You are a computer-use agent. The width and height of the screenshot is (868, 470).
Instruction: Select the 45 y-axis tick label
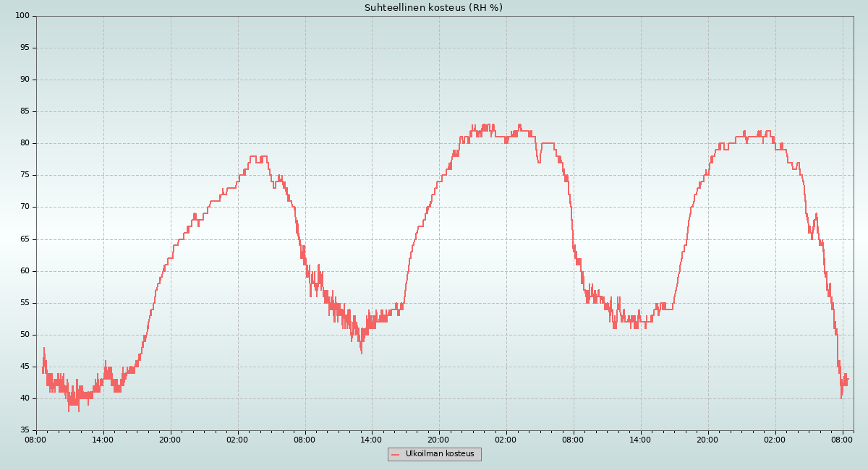[x=24, y=367]
